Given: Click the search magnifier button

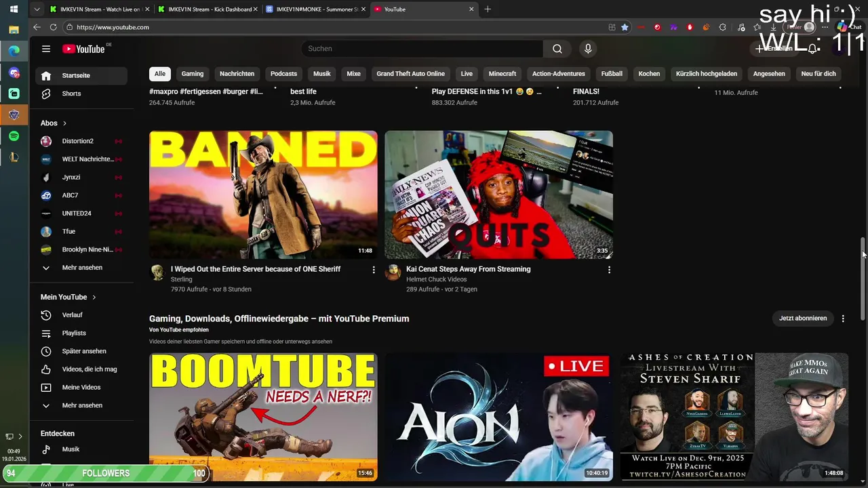Looking at the screenshot, I should click(557, 49).
